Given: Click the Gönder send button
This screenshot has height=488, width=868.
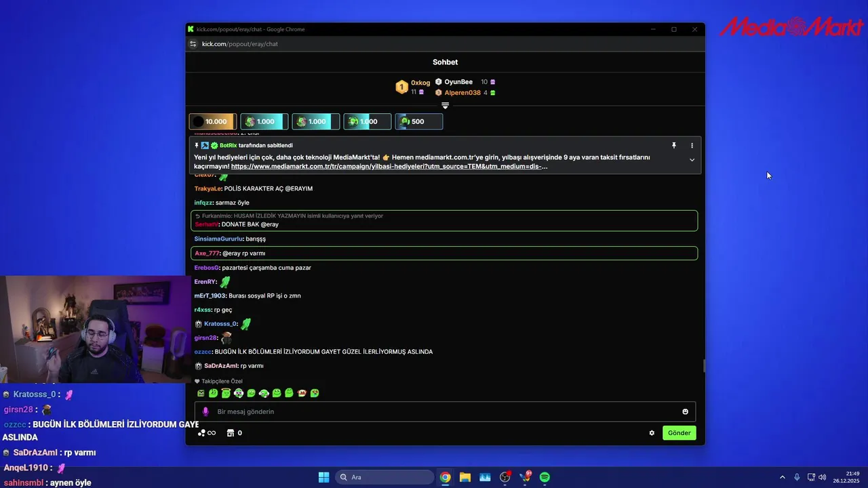Looking at the screenshot, I should [679, 432].
